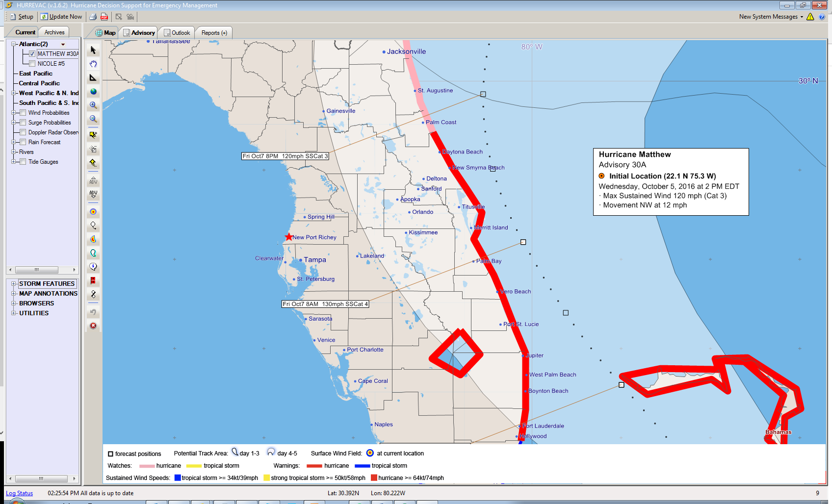
Task: Open the Map tab
Action: point(105,33)
